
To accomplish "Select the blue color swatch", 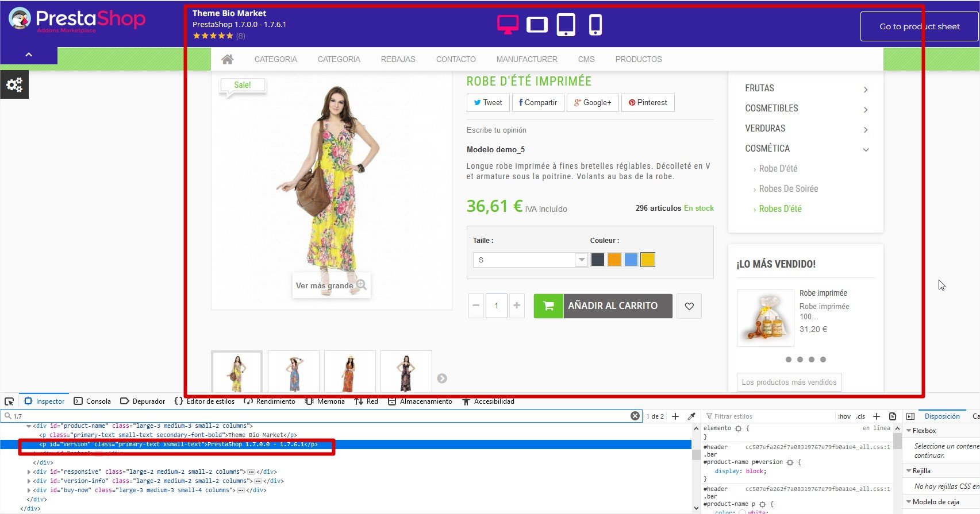I will pyautogui.click(x=631, y=260).
